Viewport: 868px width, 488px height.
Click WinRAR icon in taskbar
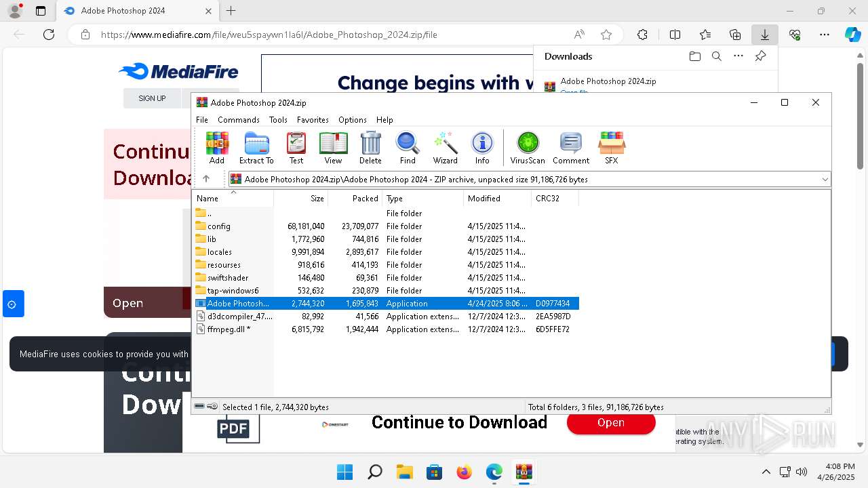(524, 472)
